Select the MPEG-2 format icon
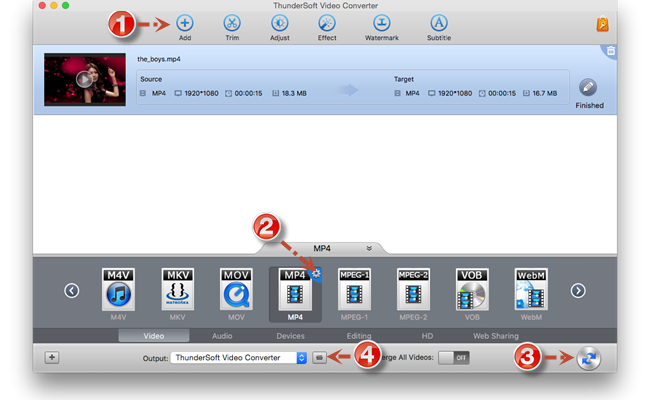 coord(413,289)
